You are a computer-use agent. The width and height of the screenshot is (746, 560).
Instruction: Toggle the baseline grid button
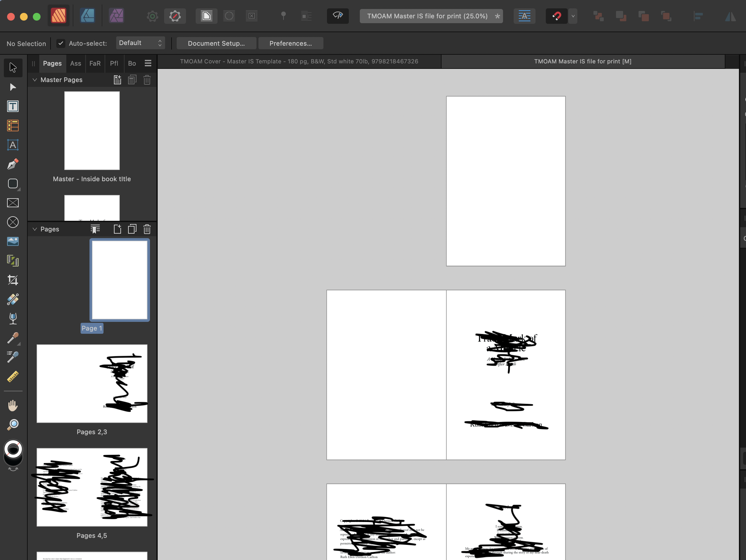[524, 16]
